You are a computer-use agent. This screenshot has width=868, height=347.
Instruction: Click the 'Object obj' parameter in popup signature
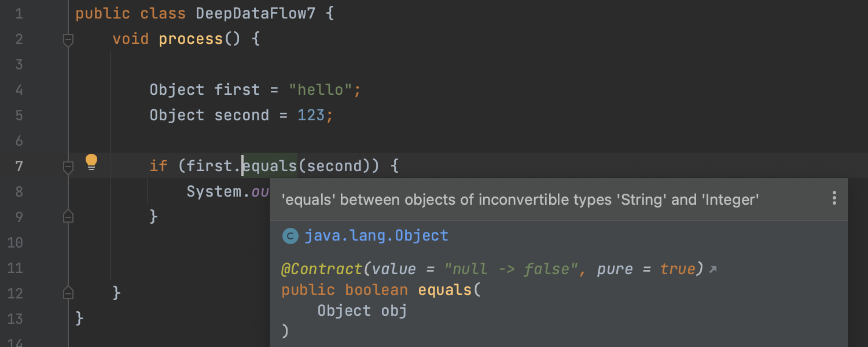click(x=362, y=311)
